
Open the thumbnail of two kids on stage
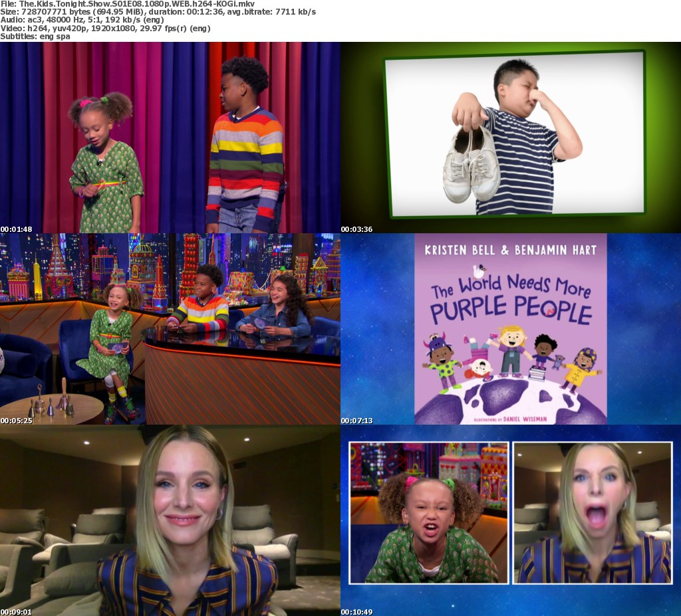pos(170,138)
